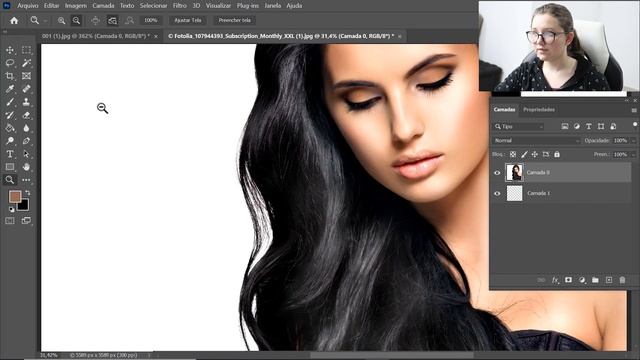
Task: Select the Paint Bucket tool
Action: (x=10, y=128)
